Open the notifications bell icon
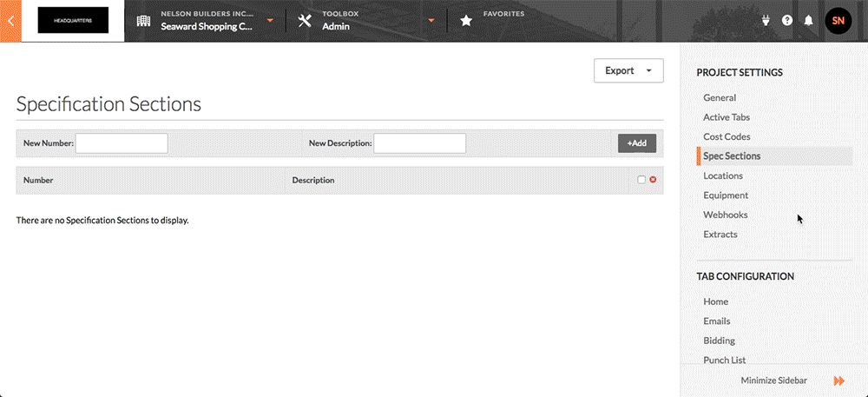 [808, 21]
